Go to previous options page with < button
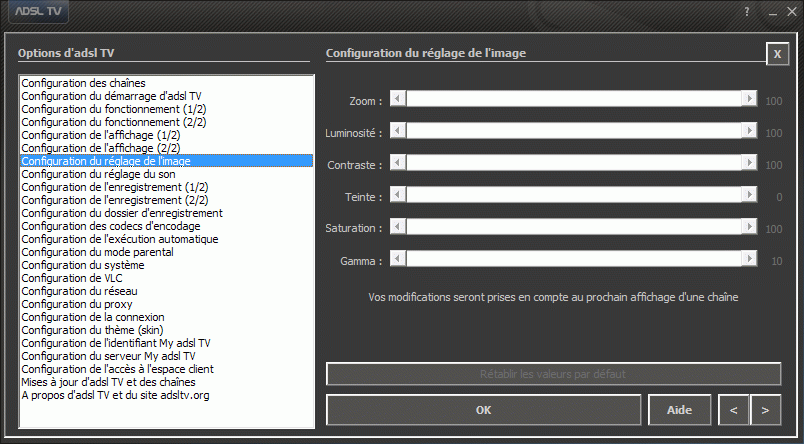Viewport: 804px width, 444px height. [x=734, y=410]
